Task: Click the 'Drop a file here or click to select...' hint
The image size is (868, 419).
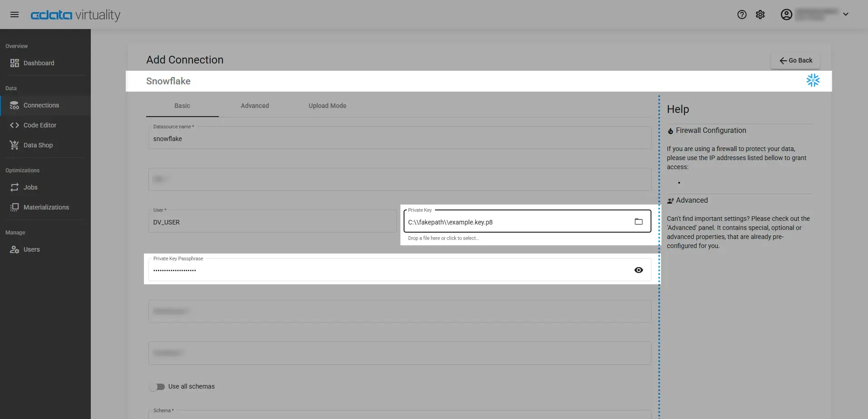Action: 444,238
